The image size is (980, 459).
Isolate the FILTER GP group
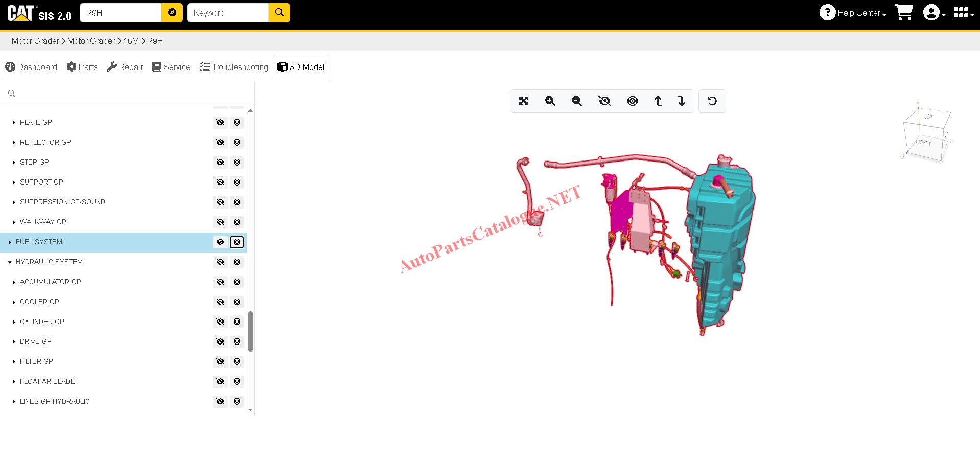click(237, 362)
